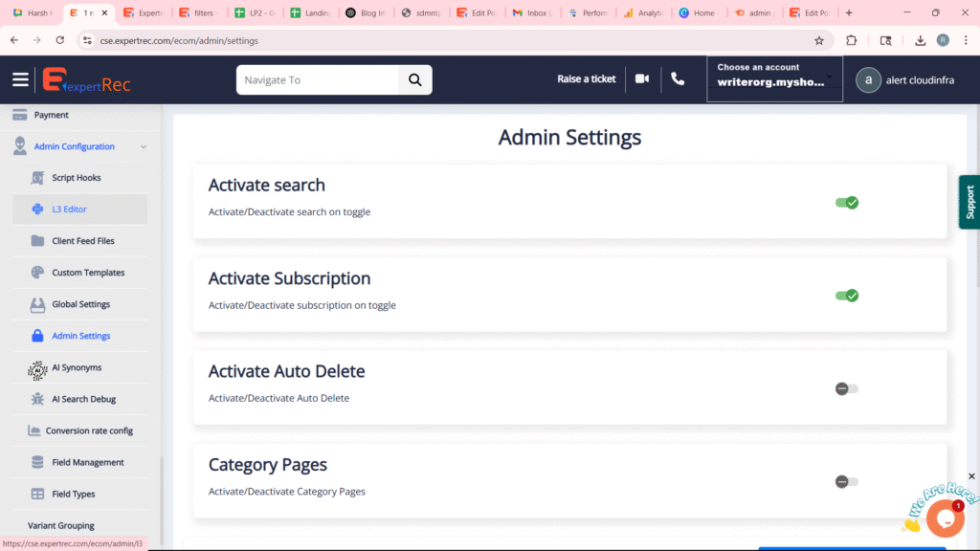This screenshot has height=551, width=980.
Task: Click the video camera call icon
Action: point(642,79)
